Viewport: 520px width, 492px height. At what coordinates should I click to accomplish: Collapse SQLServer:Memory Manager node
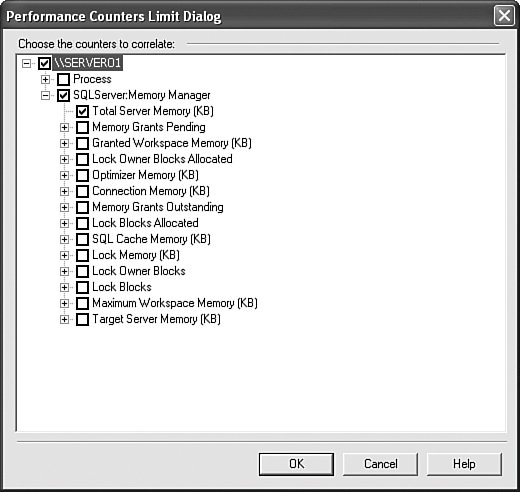coord(45,96)
